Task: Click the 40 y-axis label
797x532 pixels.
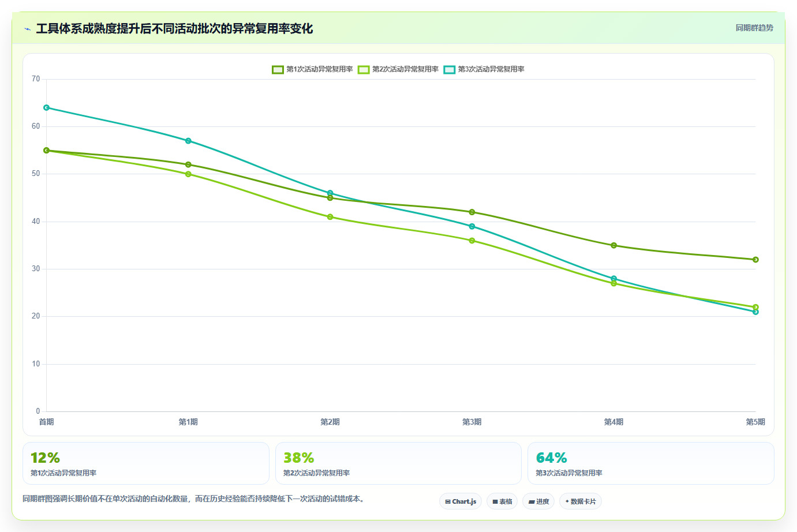Action: (x=36, y=222)
